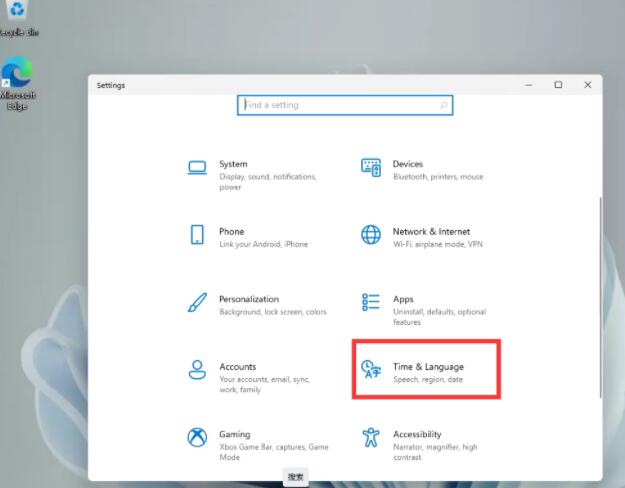Click 'Wi-Fi, airplane mode, VPN' text

(x=438, y=244)
